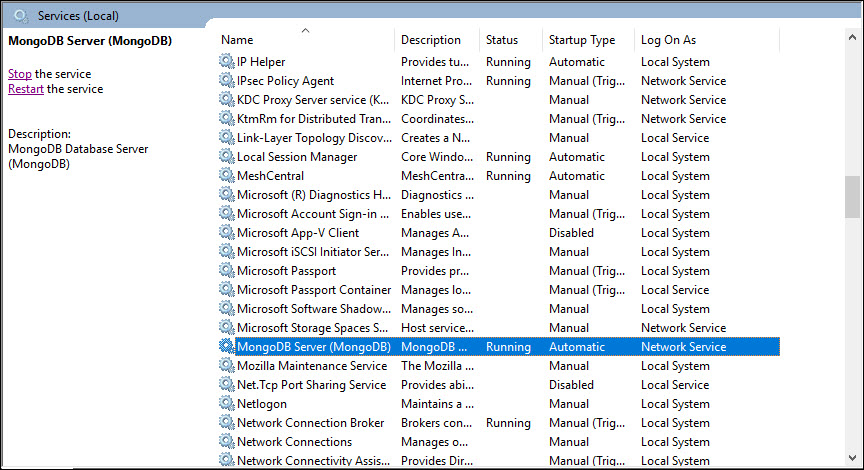Select the Mozilla Maintenance Service name
Image resolution: width=864 pixels, height=470 pixels.
point(312,366)
